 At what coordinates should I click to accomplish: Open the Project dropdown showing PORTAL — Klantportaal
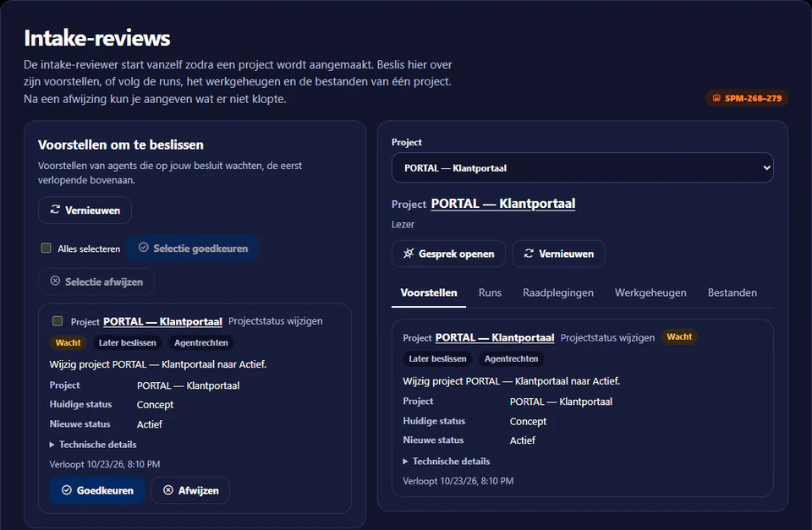coord(583,167)
